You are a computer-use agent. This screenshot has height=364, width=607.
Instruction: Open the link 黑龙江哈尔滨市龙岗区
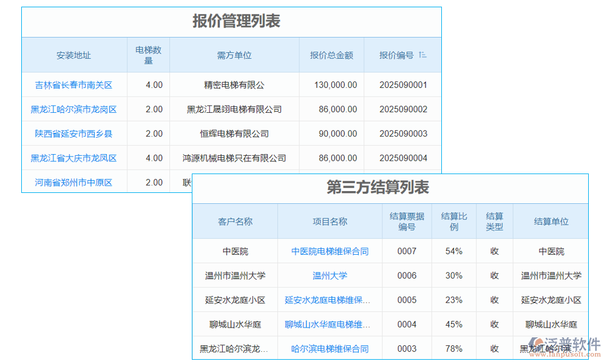coord(74,109)
